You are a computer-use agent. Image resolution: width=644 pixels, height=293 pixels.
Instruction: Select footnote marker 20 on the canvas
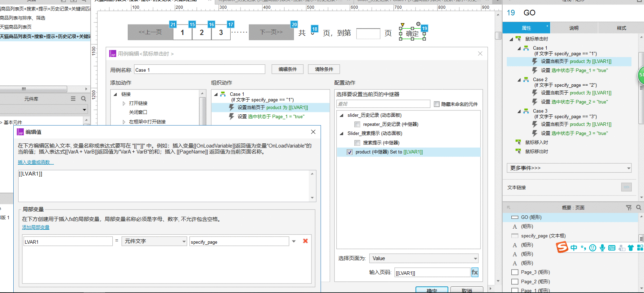[x=294, y=24]
